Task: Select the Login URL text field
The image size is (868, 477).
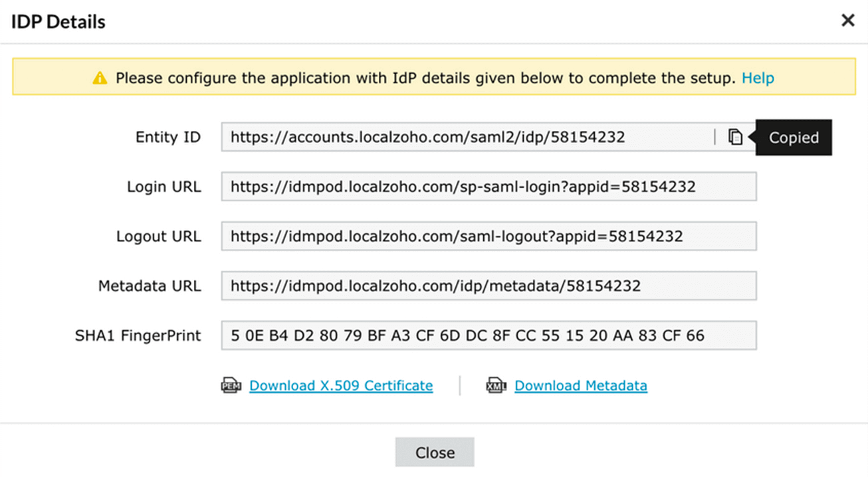Action: pos(488,187)
